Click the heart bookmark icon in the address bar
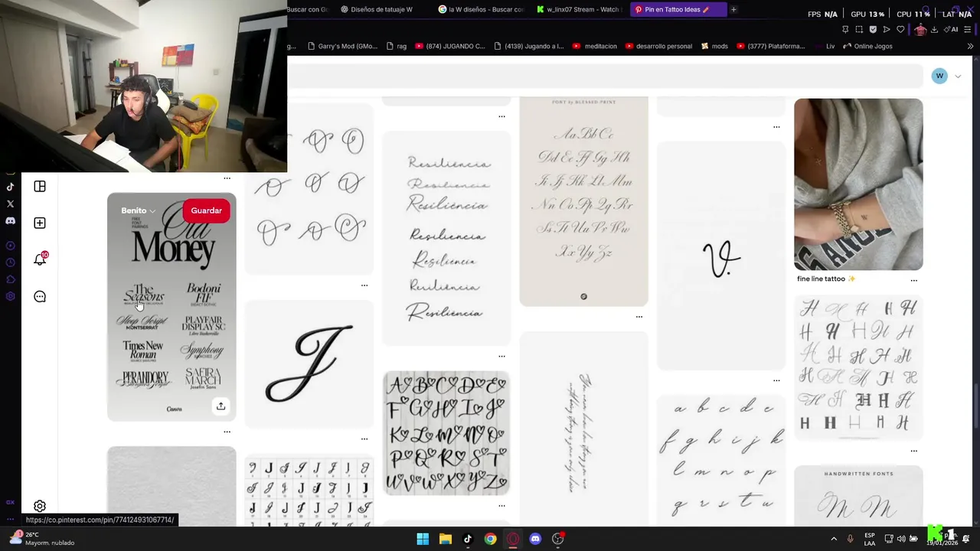The image size is (980, 551). pos(900,29)
